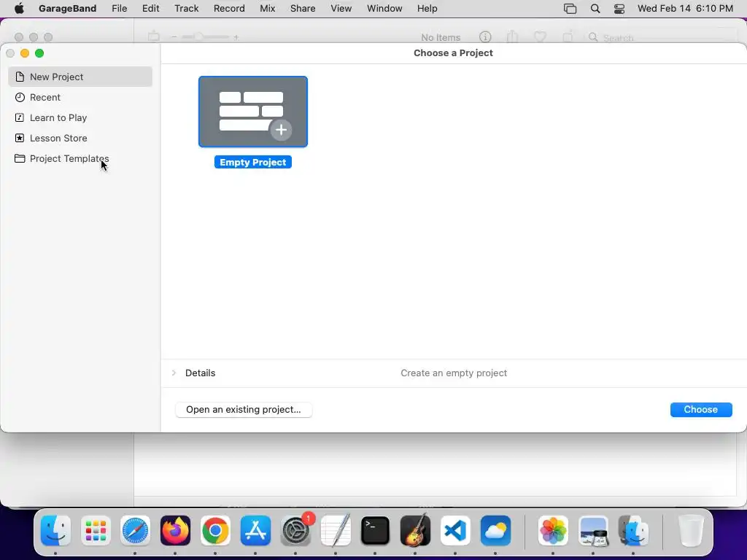This screenshot has height=560, width=747.
Task: Click the heart favorite icon in background window
Action: pyautogui.click(x=540, y=36)
